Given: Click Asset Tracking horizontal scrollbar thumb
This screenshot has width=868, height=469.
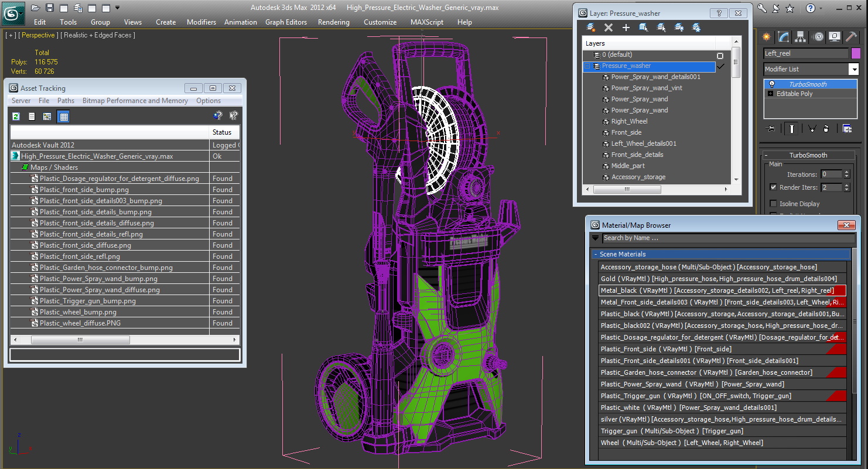Looking at the screenshot, I should tap(80, 340).
